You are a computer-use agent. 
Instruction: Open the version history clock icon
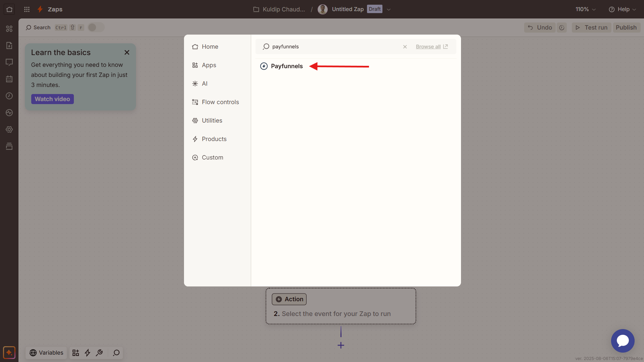tap(561, 28)
